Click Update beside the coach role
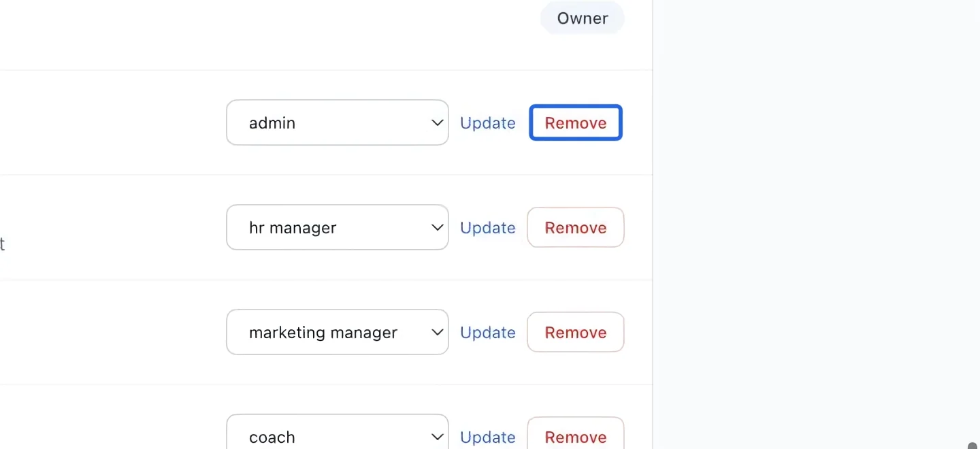The width and height of the screenshot is (980, 449). (488, 437)
